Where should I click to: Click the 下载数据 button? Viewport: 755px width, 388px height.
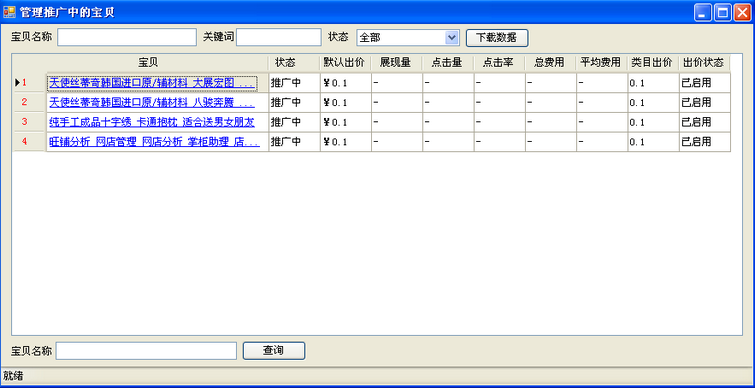tap(497, 38)
